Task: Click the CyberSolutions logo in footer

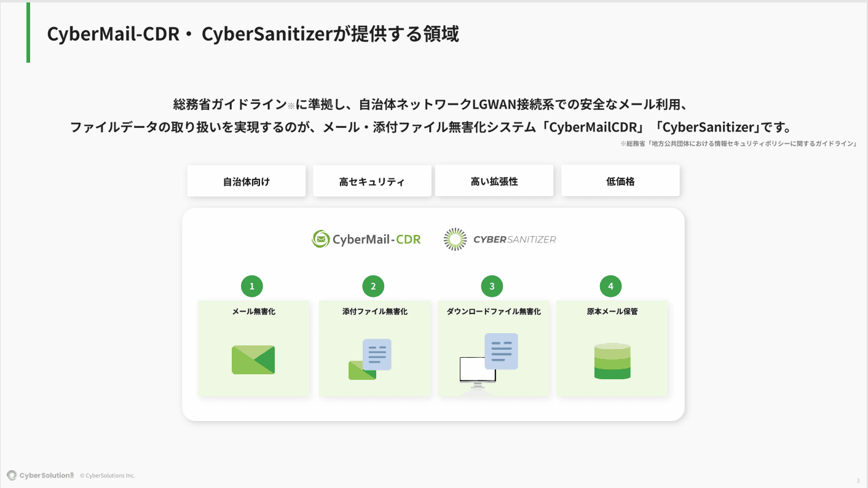Action: tap(41, 475)
